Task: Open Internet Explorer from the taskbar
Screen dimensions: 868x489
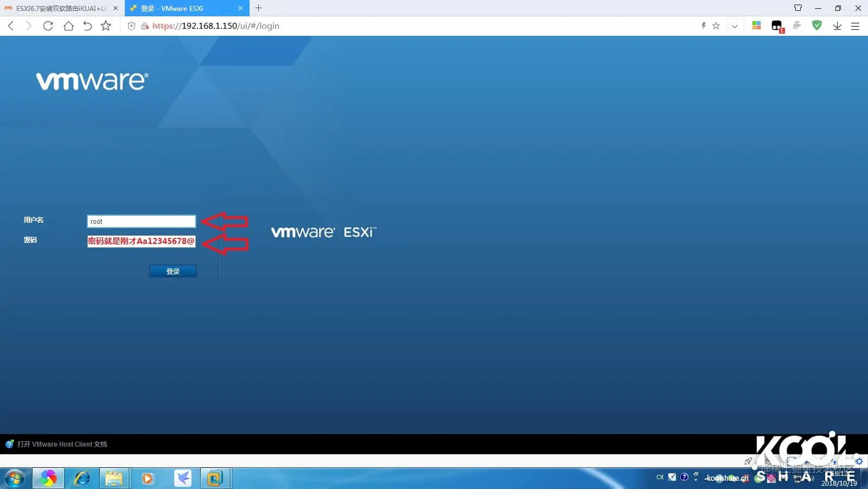Action: [82, 478]
